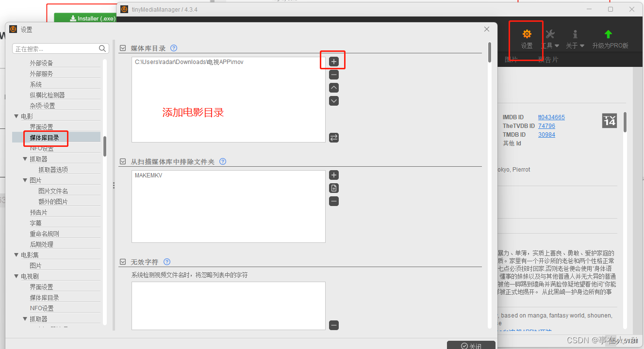Click the exchange directory arrows icon

point(333,138)
